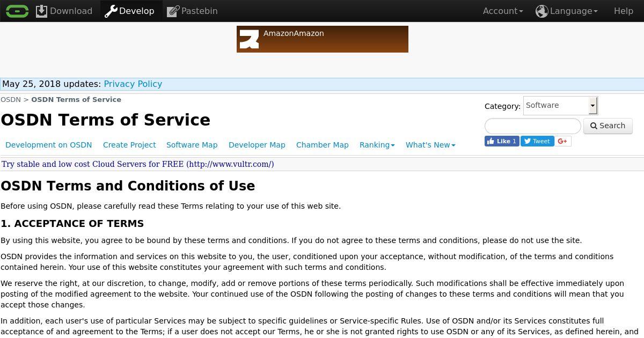This screenshot has width=644, height=338.
Task: Open the Category Software combo box
Action: 560,106
